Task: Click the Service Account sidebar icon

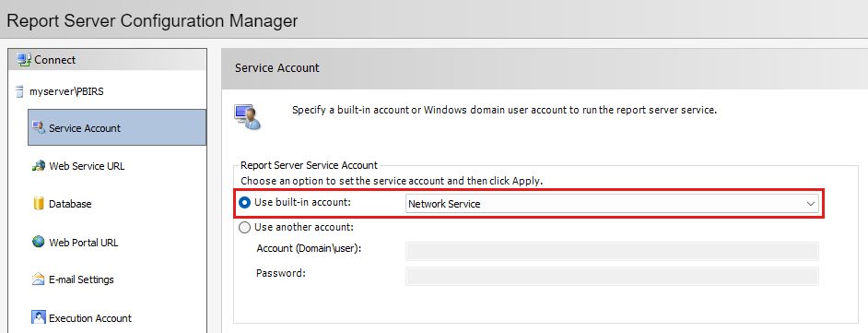Action: pyautogui.click(x=39, y=128)
